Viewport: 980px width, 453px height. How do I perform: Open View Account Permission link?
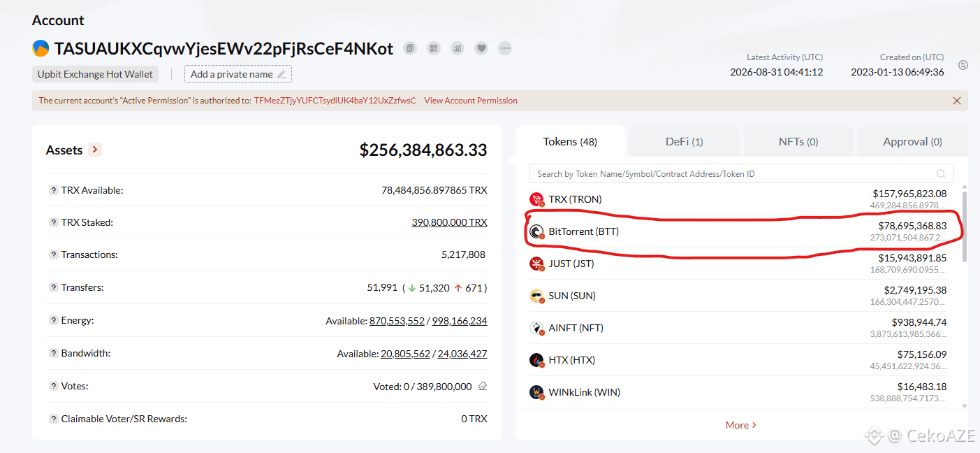471,101
